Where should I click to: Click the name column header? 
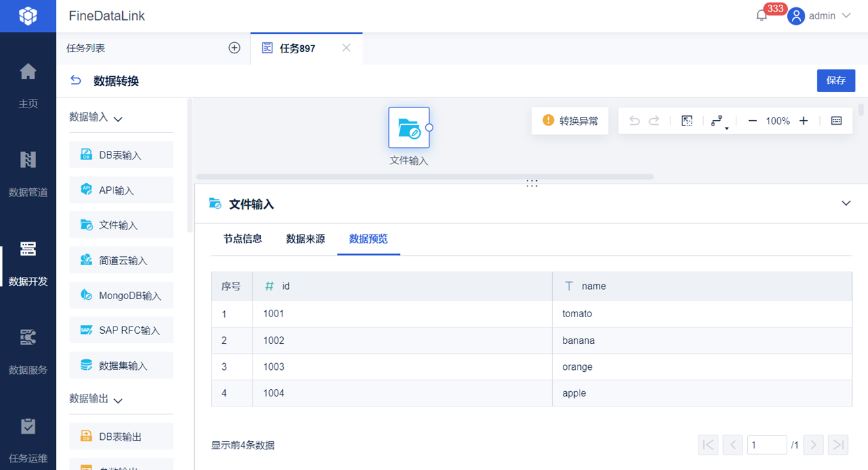702,286
